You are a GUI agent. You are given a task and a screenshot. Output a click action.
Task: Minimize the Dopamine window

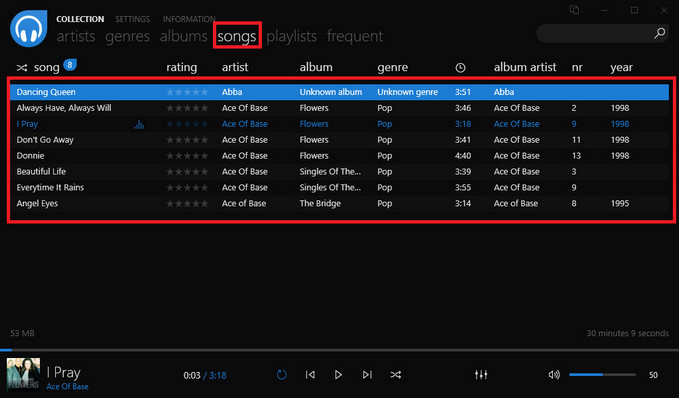click(x=605, y=10)
